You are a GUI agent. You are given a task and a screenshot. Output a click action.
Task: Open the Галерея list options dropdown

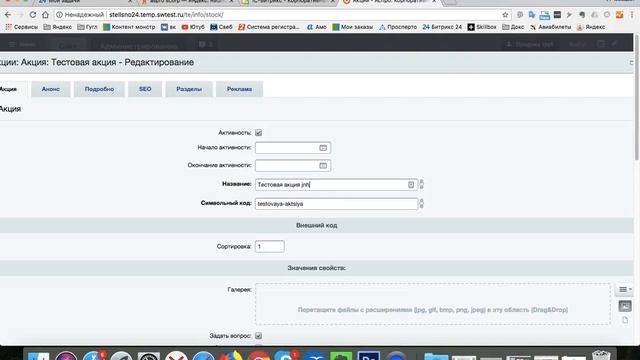pyautogui.click(x=625, y=289)
